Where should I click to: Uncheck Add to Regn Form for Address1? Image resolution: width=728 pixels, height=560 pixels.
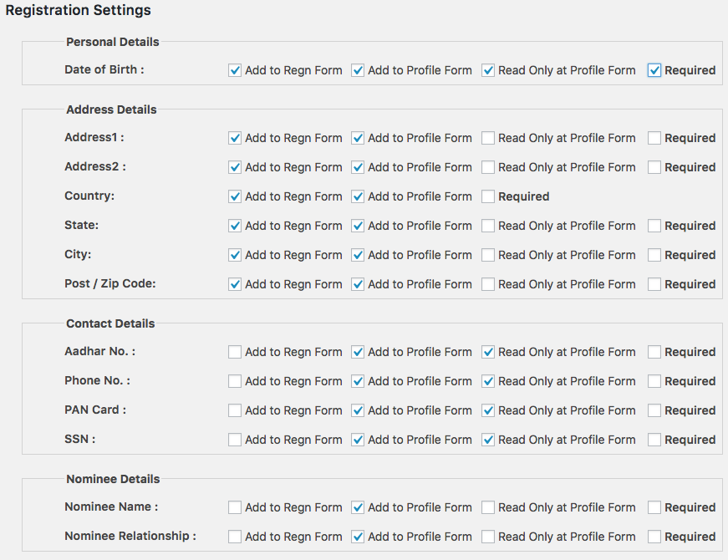(x=235, y=138)
